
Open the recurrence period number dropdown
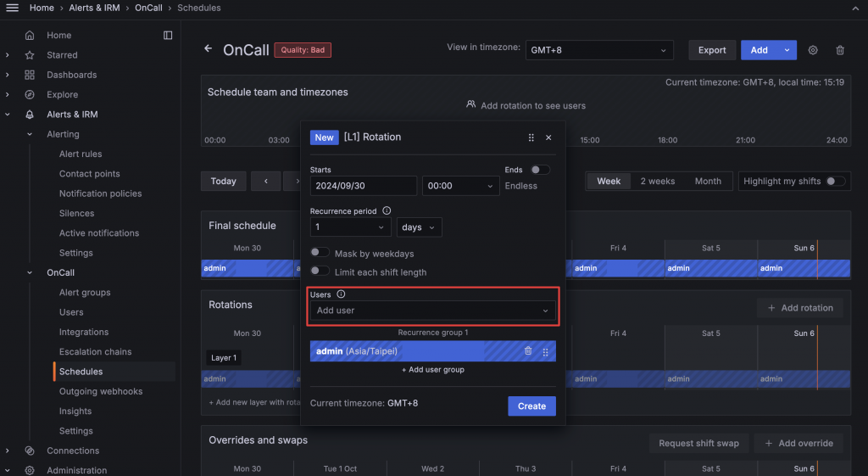[350, 227]
